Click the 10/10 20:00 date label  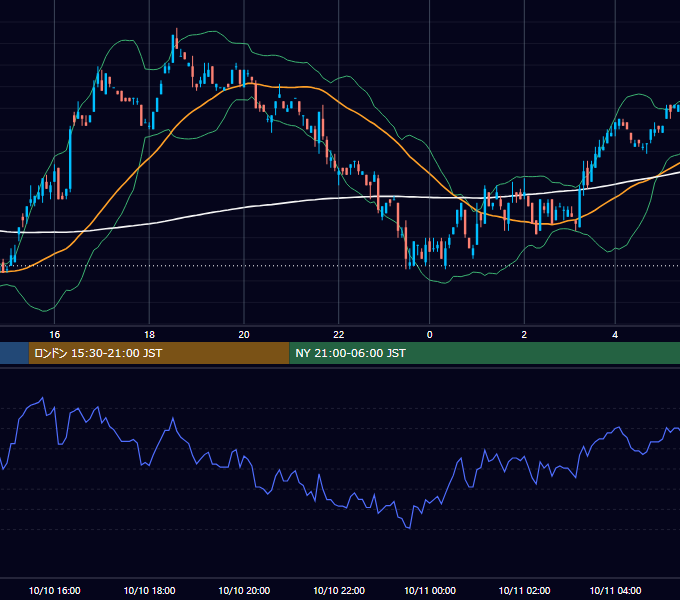tap(244, 590)
